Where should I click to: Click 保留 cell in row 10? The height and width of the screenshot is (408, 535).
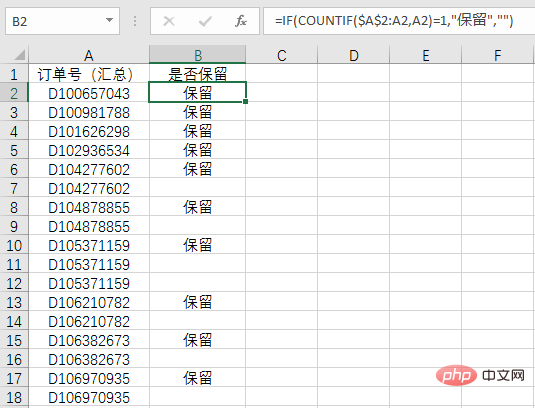click(x=198, y=245)
